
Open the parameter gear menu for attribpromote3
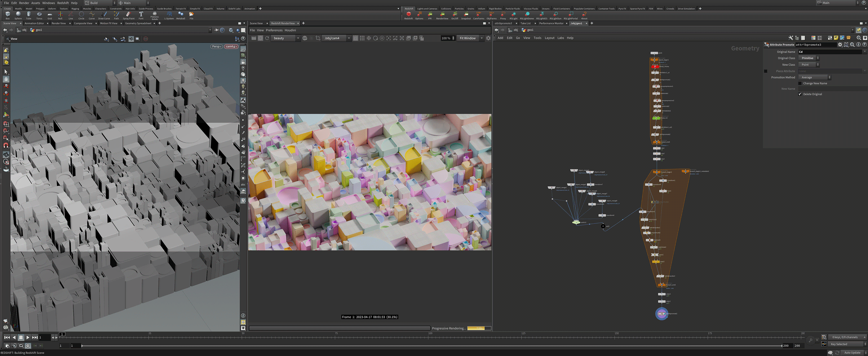coord(840,44)
